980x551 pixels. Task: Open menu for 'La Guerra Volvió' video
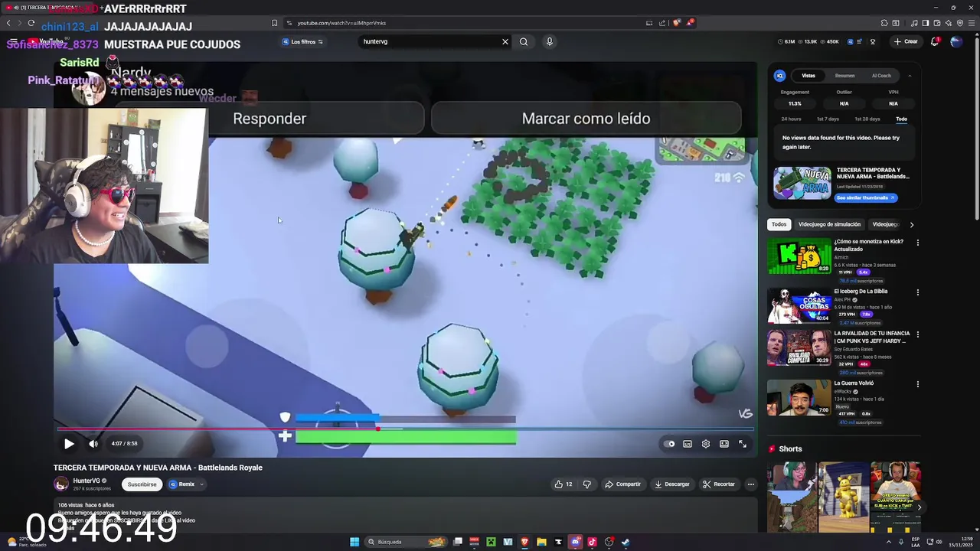click(917, 384)
